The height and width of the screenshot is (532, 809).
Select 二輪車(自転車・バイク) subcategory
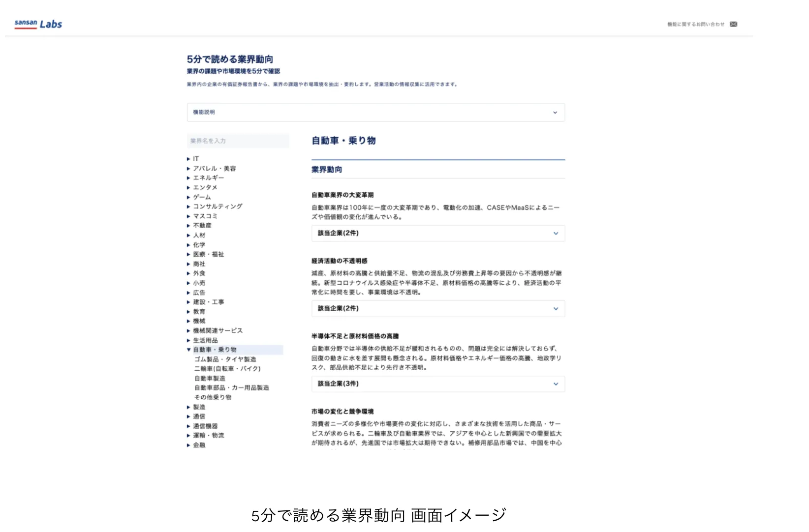pyautogui.click(x=227, y=369)
